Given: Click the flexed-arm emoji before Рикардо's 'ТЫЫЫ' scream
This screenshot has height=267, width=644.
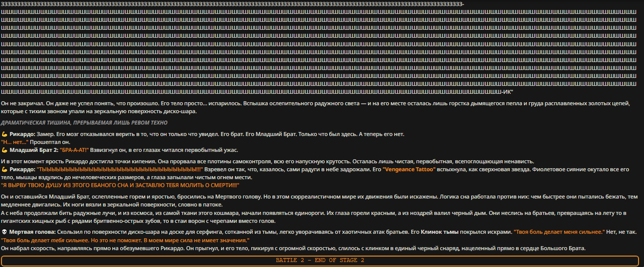Looking at the screenshot, I should coord(4,170).
